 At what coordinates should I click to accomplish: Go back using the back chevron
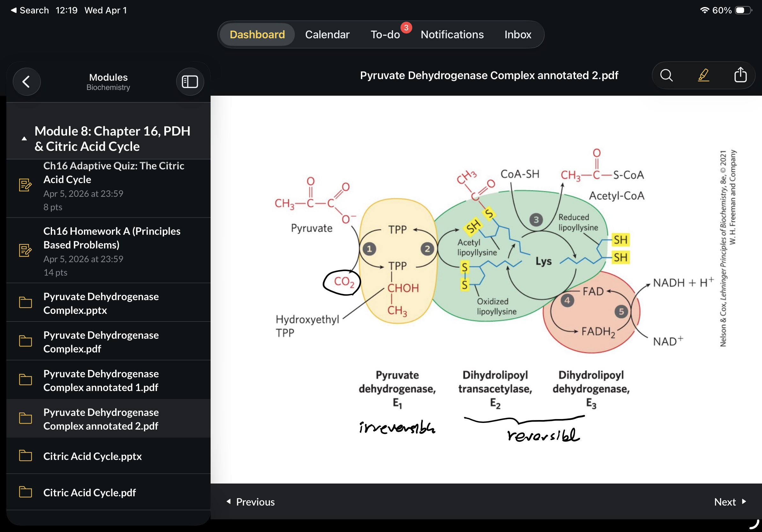pos(26,82)
